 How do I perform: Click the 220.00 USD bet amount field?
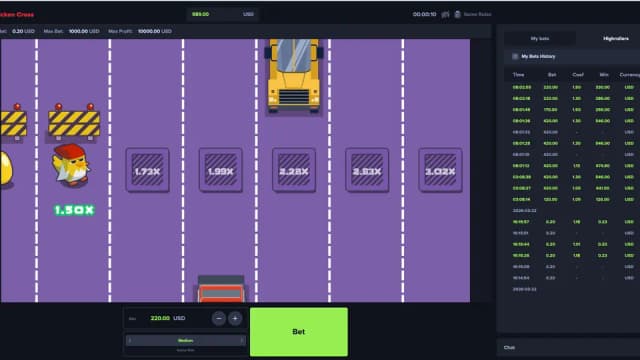[167, 318]
